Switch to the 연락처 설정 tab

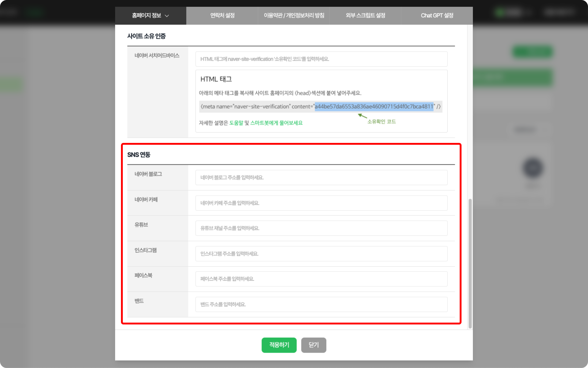pyautogui.click(x=222, y=15)
